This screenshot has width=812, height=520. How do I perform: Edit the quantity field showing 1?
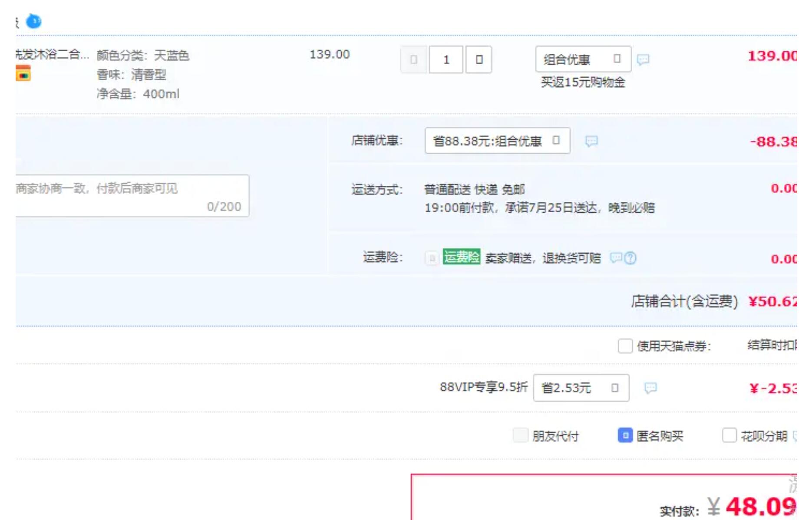[446, 59]
